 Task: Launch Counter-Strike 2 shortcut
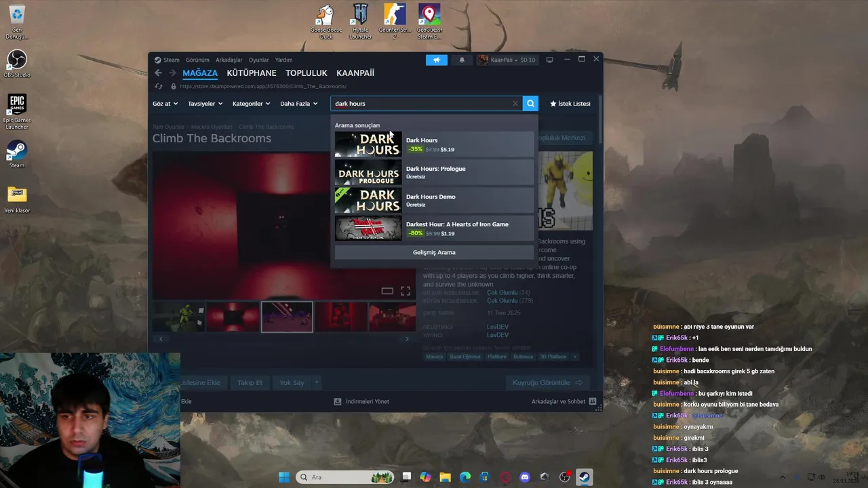(395, 22)
